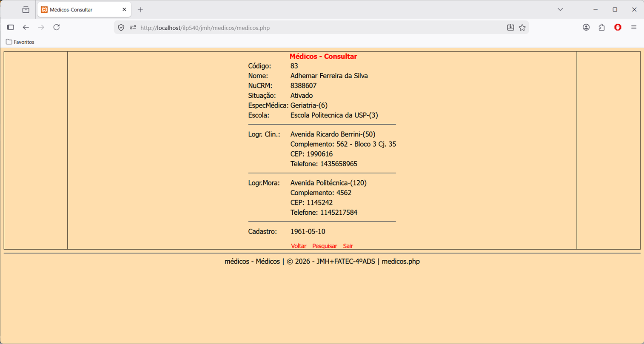Click Complemento: 4562 line
Viewport: 644px width, 344px height.
(x=321, y=193)
